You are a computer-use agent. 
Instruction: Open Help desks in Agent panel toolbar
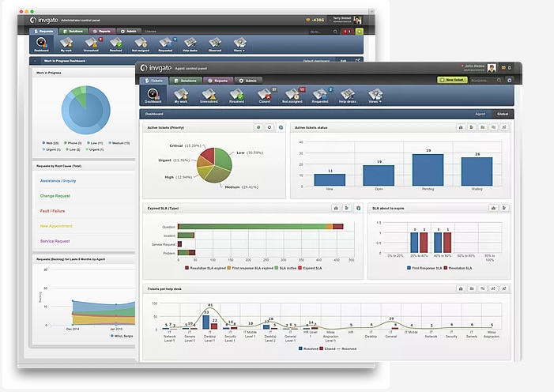348,96
